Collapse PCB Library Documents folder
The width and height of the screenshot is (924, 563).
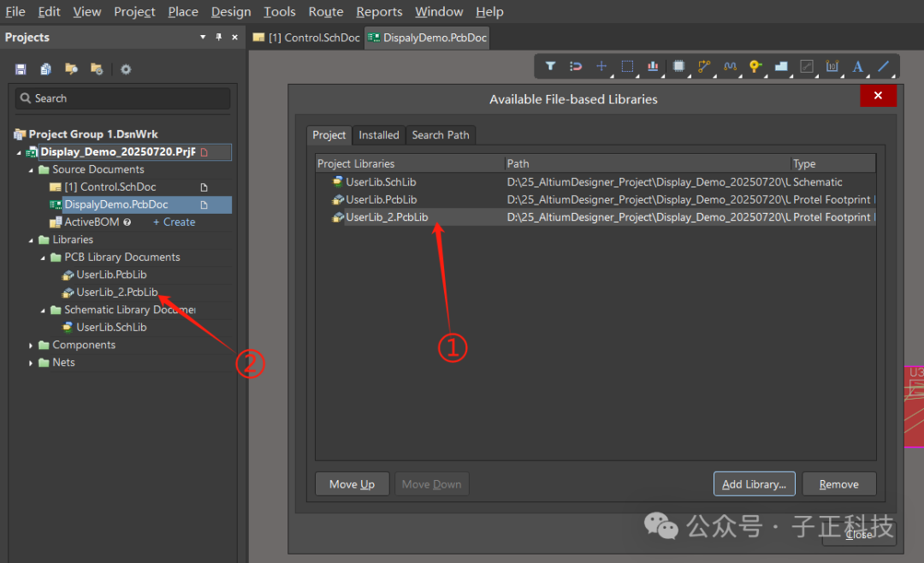[x=43, y=258]
